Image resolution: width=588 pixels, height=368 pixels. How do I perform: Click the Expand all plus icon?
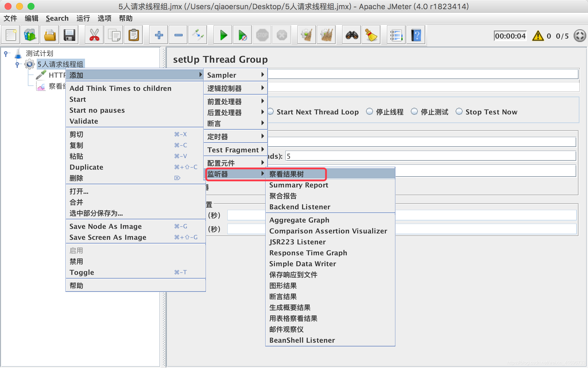[159, 35]
